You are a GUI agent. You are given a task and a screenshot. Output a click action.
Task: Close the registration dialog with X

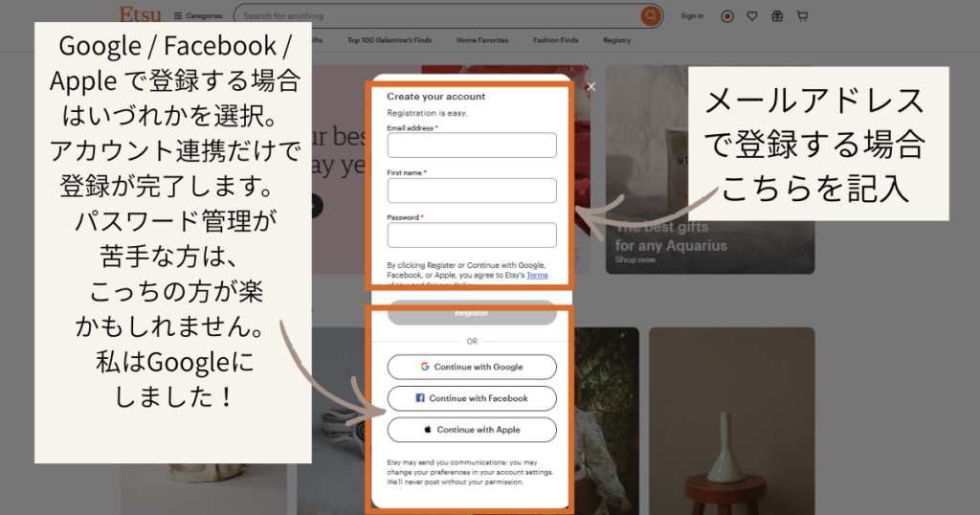tap(590, 86)
